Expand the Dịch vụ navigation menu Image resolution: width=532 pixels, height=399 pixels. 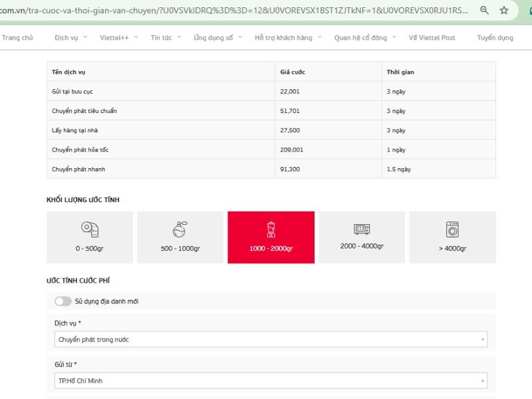coord(71,38)
